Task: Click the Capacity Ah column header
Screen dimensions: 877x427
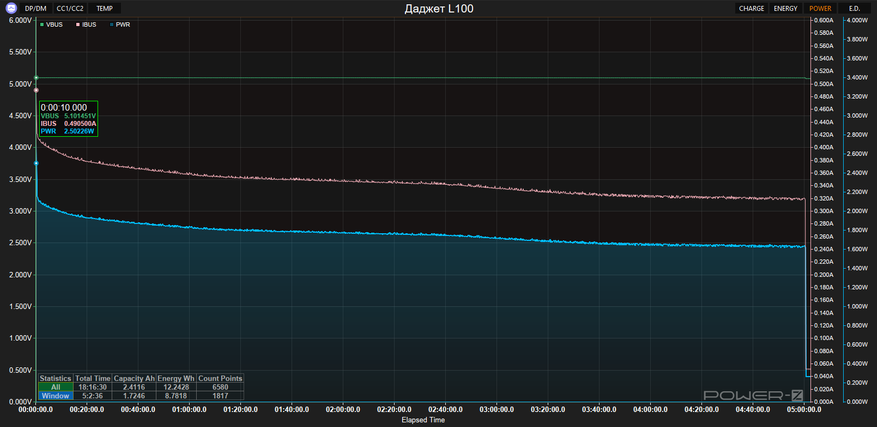Action: point(133,378)
